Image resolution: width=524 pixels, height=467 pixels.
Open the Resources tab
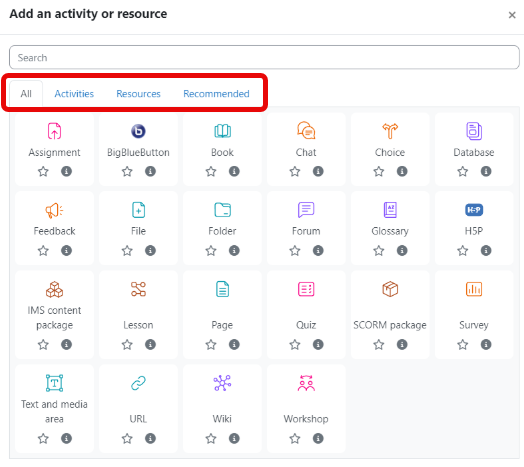pyautogui.click(x=138, y=94)
